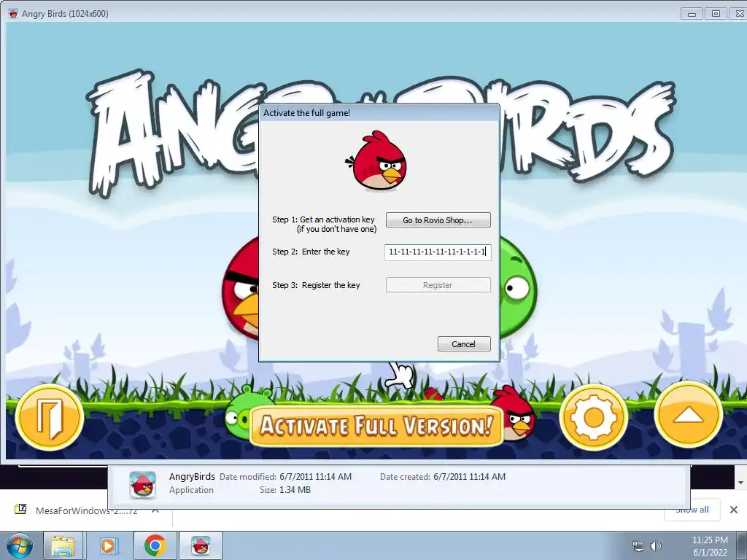Close the Angry Birds game window
747x560 pixels.
[x=738, y=14]
